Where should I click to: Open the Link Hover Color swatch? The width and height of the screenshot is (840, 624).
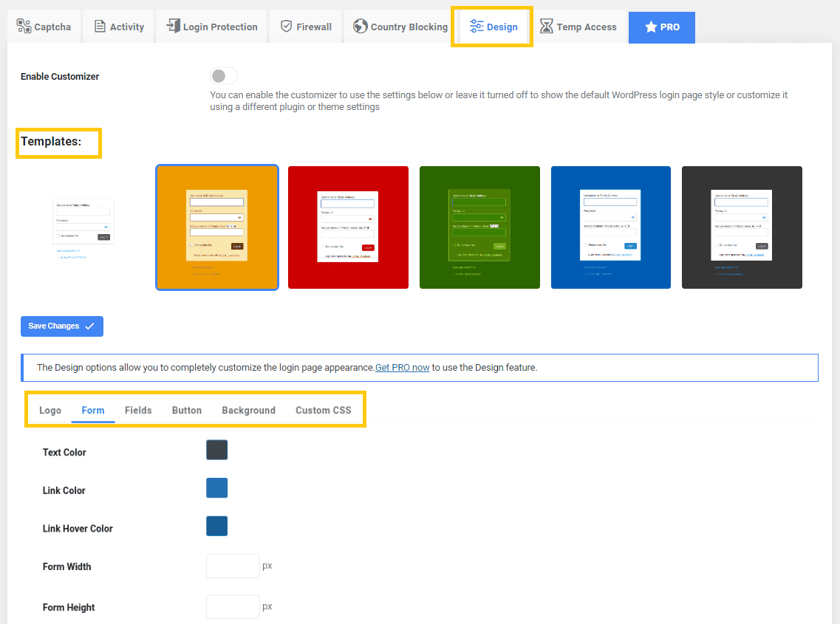coord(216,526)
